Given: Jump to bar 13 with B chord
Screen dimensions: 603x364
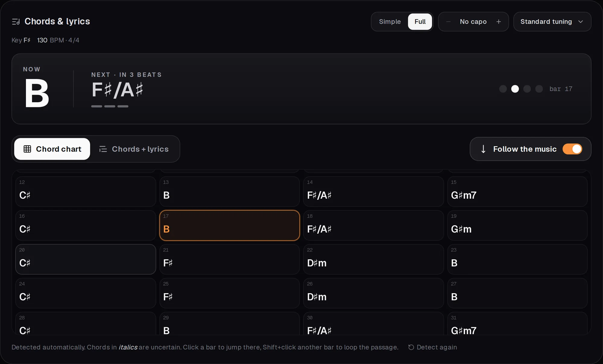Looking at the screenshot, I should (x=229, y=191).
